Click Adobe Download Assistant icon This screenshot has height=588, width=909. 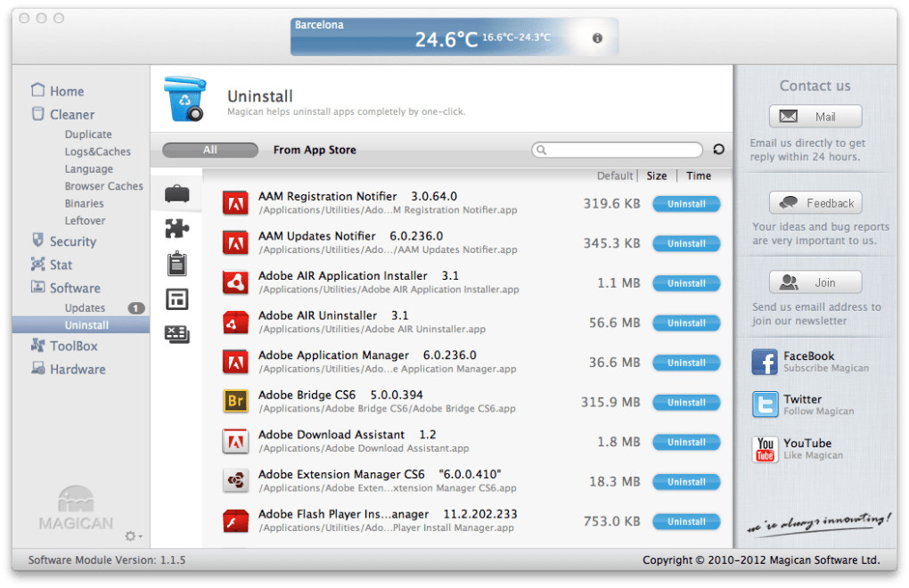click(235, 441)
